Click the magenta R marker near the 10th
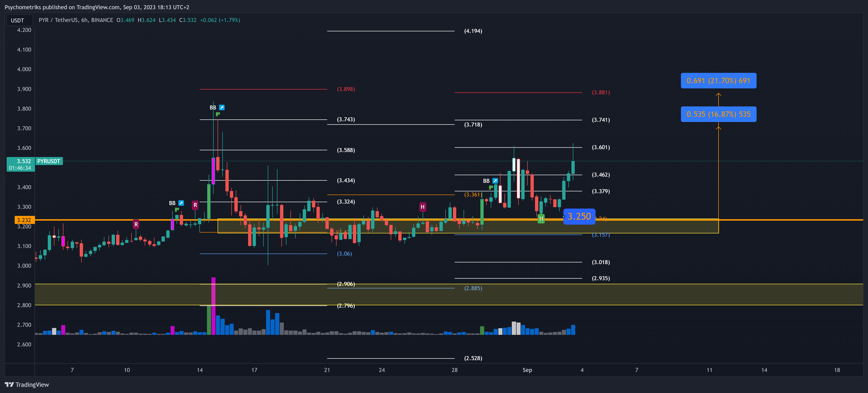 [136, 224]
